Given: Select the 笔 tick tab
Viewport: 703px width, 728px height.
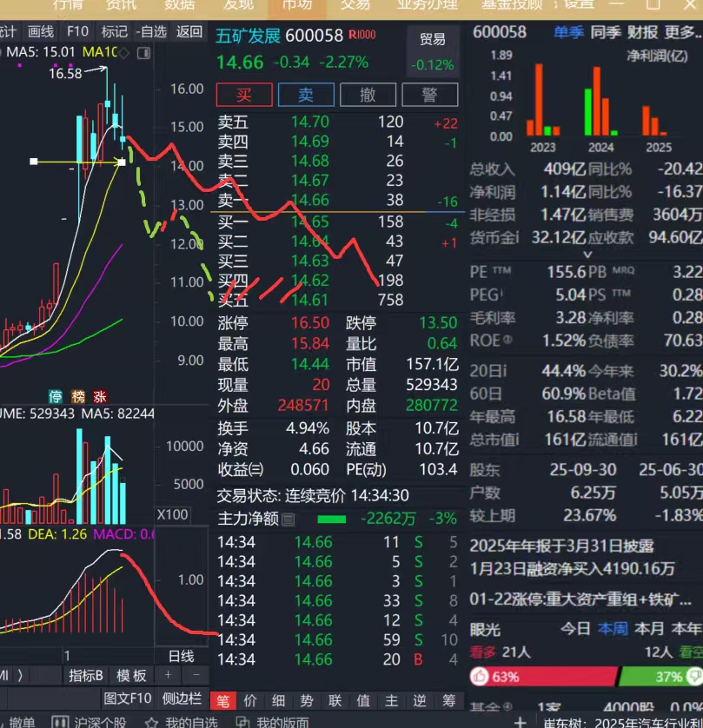Looking at the screenshot, I should (222, 700).
